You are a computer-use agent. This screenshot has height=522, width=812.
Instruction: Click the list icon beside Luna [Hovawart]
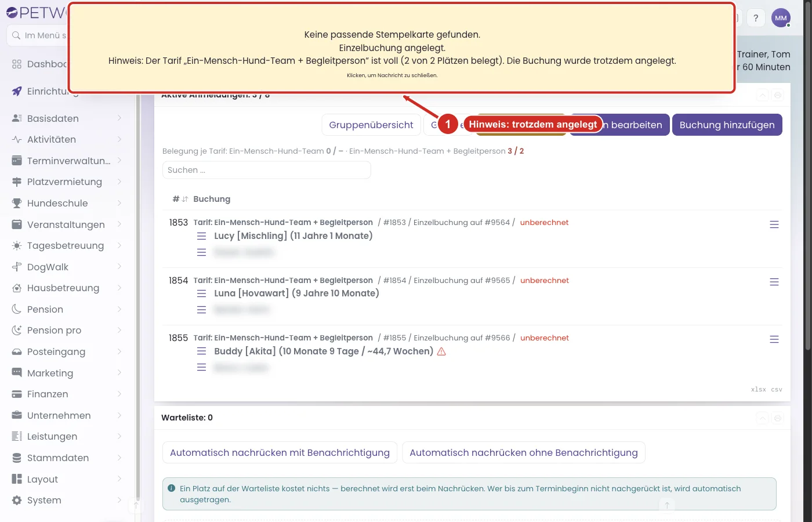click(x=202, y=293)
